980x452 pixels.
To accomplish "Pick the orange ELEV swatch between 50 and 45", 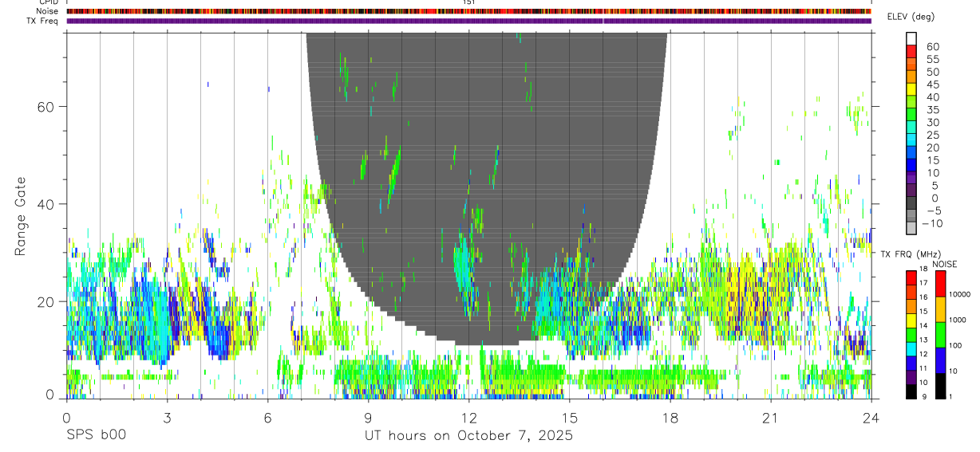I will point(911,77).
